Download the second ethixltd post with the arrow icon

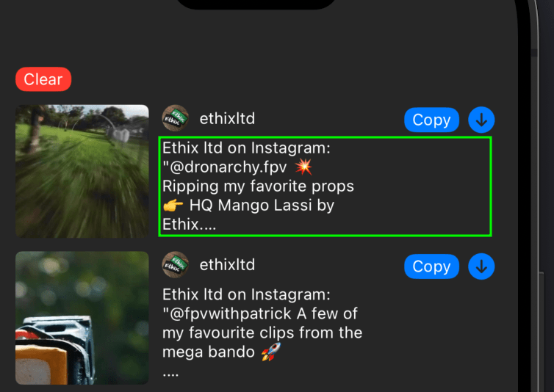click(x=481, y=266)
